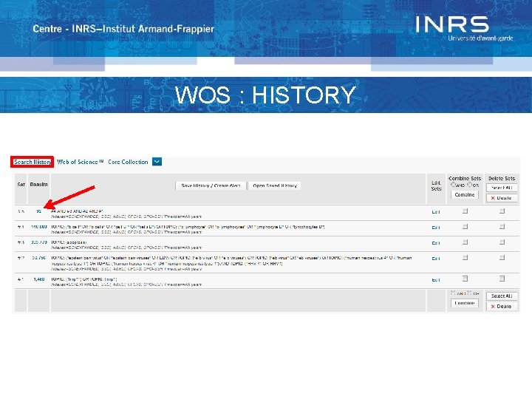The height and width of the screenshot is (399, 532).
Task: Edit the epstein barr virus set
Action: tap(436, 259)
